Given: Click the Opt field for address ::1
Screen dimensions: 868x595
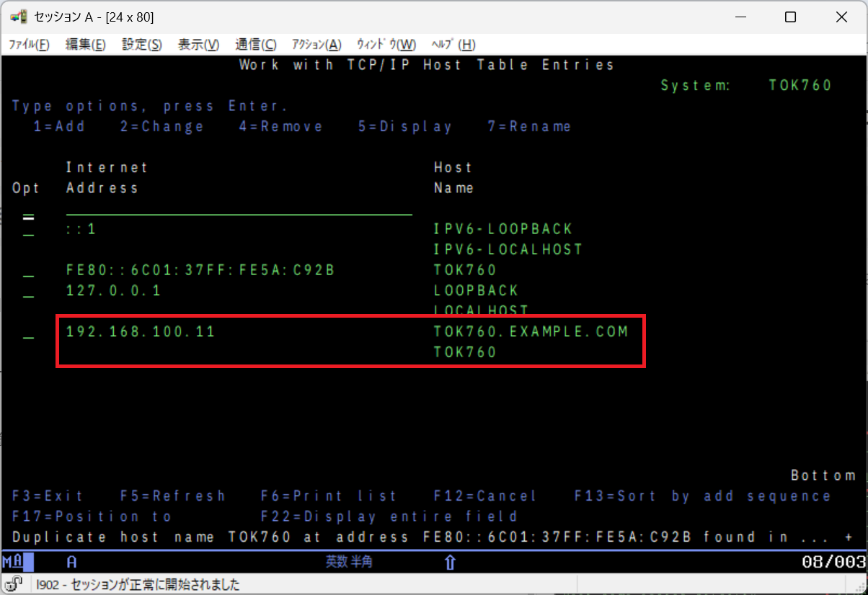Looking at the screenshot, I should pos(28,229).
